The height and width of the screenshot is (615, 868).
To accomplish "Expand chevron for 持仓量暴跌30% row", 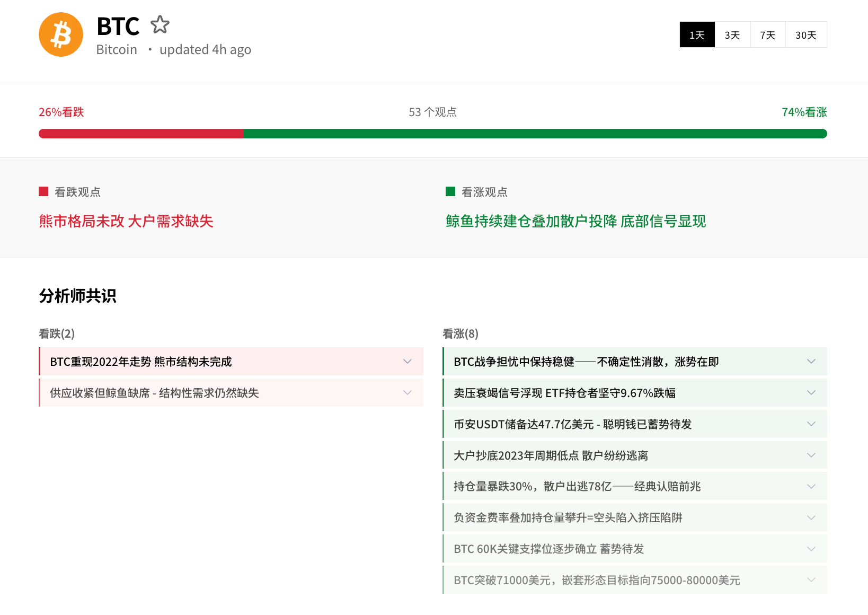I will [x=811, y=487].
